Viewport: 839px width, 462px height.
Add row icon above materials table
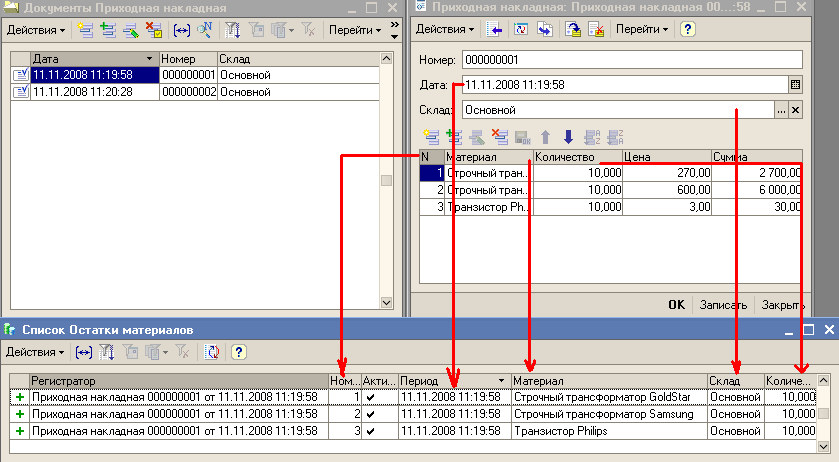[431, 137]
